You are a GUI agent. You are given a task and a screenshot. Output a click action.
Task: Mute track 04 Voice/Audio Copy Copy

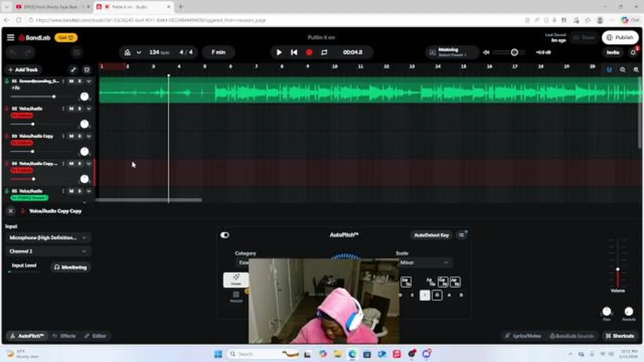coord(71,164)
